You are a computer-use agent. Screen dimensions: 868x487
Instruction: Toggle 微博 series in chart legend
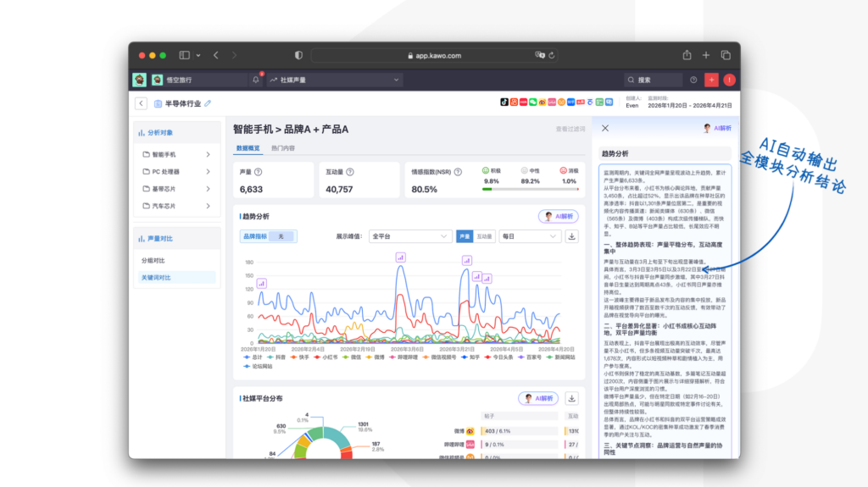pyautogui.click(x=375, y=357)
